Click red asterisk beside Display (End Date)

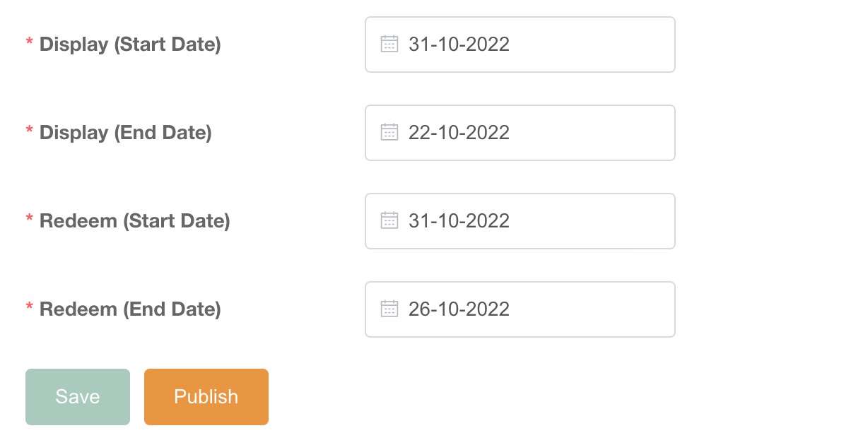pyautogui.click(x=30, y=132)
